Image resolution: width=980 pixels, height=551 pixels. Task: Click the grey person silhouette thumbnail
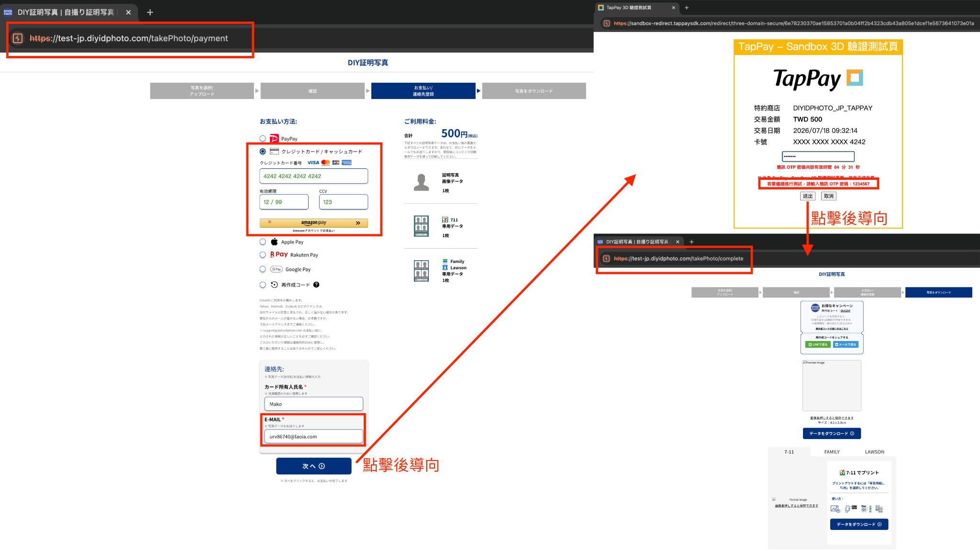422,183
